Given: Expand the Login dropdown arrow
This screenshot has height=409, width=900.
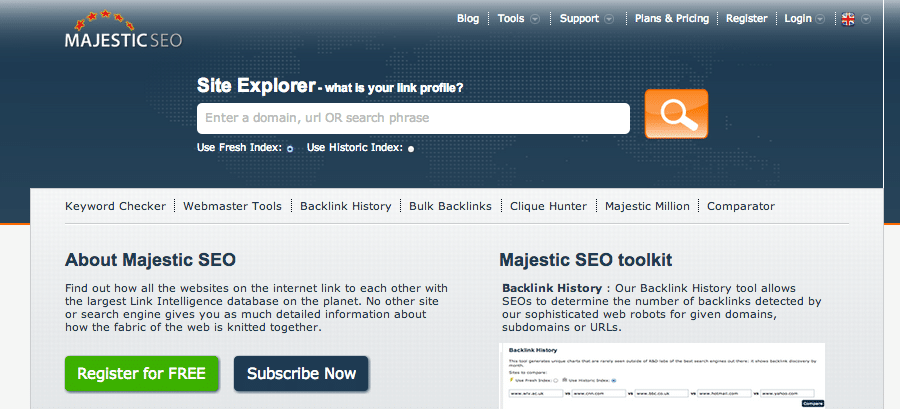Looking at the screenshot, I should (820, 19).
